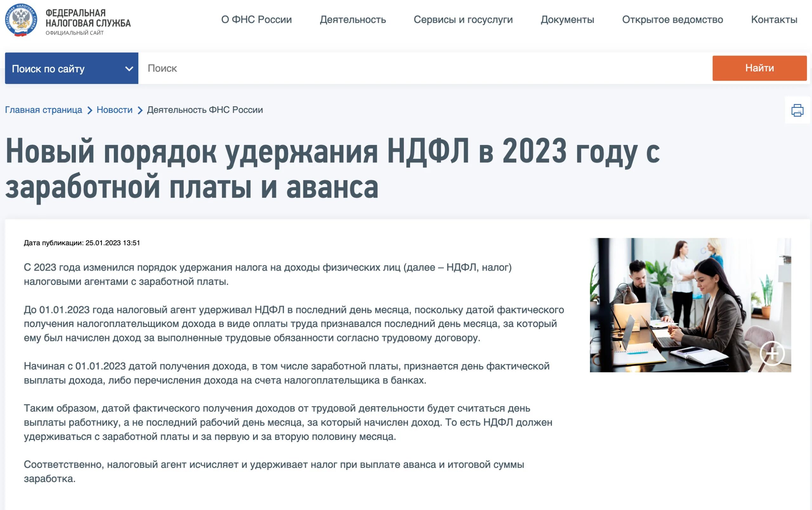Click the Официальный сайт subtitle text
Image resolution: width=812 pixels, height=510 pixels.
click(75, 33)
